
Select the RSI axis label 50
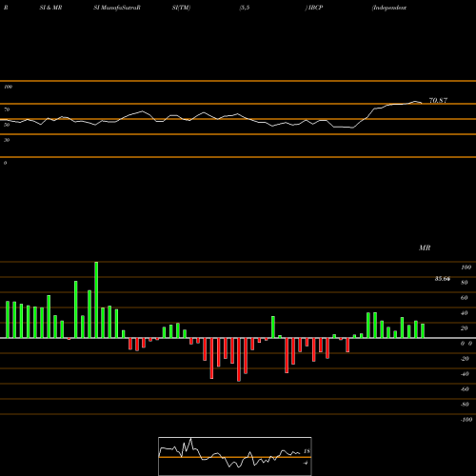click(x=7, y=125)
